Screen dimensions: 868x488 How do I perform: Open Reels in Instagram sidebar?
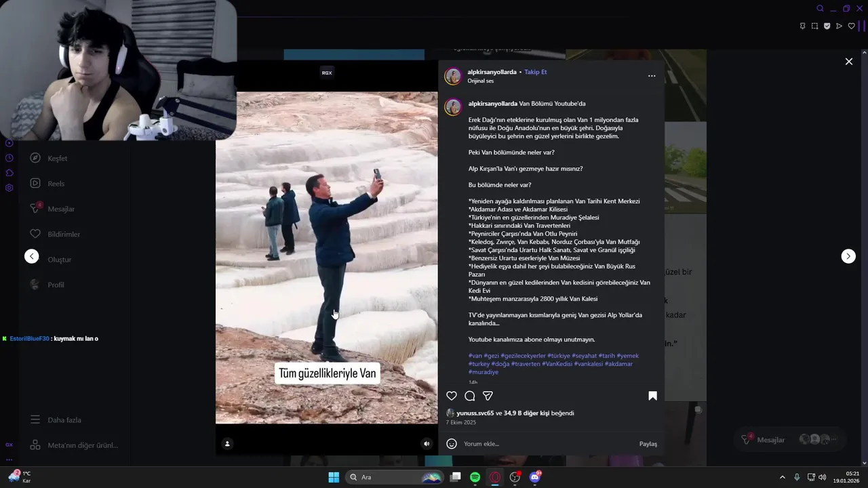coord(47,184)
